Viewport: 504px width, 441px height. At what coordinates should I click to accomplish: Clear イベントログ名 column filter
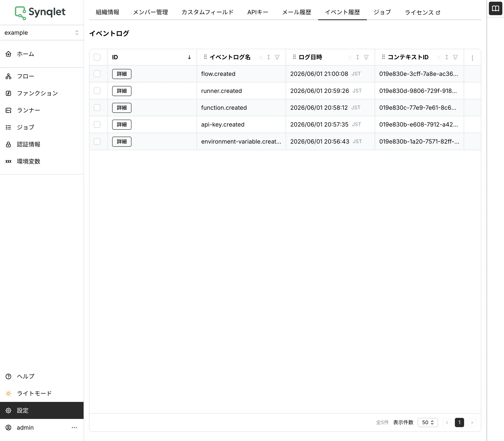click(261, 57)
